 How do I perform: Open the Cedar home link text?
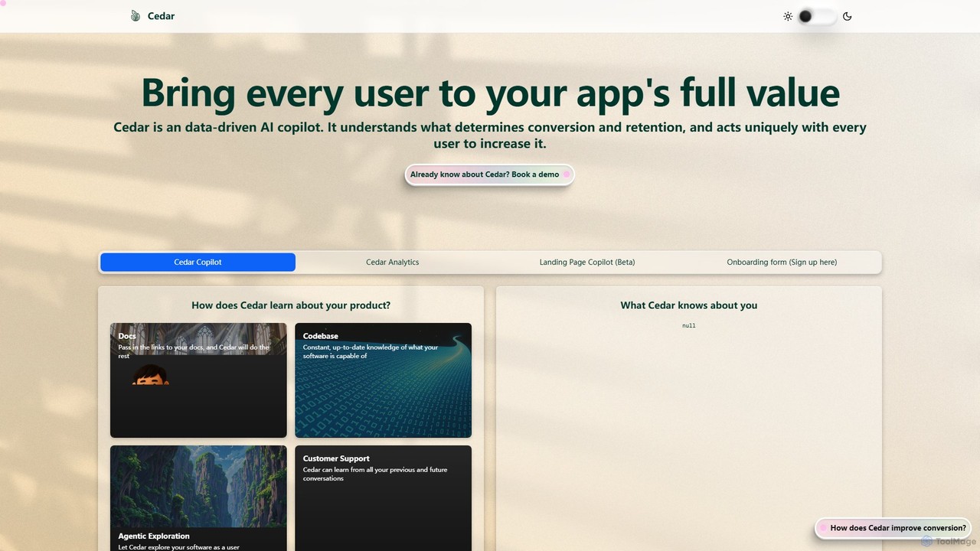click(161, 16)
